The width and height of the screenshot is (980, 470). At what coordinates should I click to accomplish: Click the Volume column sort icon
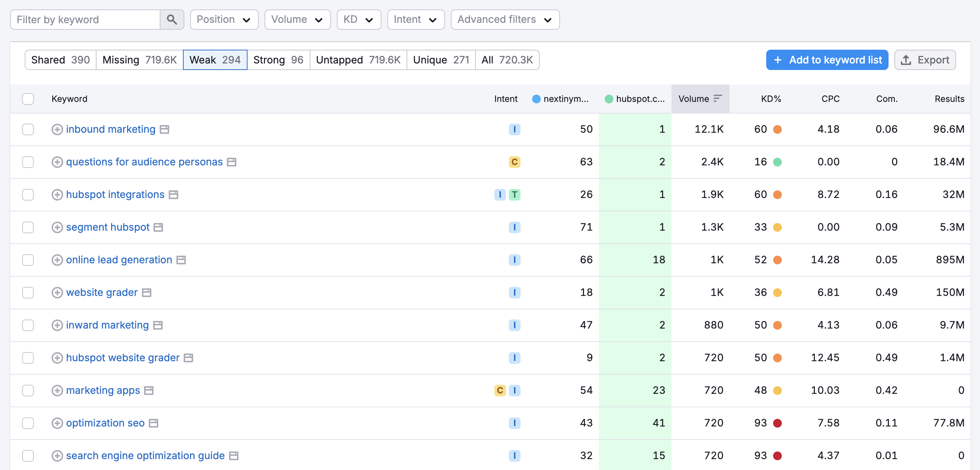click(718, 99)
